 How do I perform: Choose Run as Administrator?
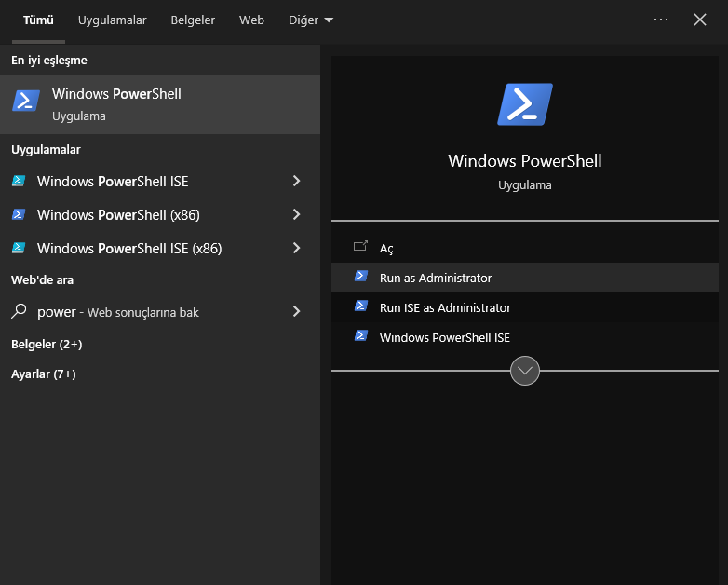tap(525, 278)
